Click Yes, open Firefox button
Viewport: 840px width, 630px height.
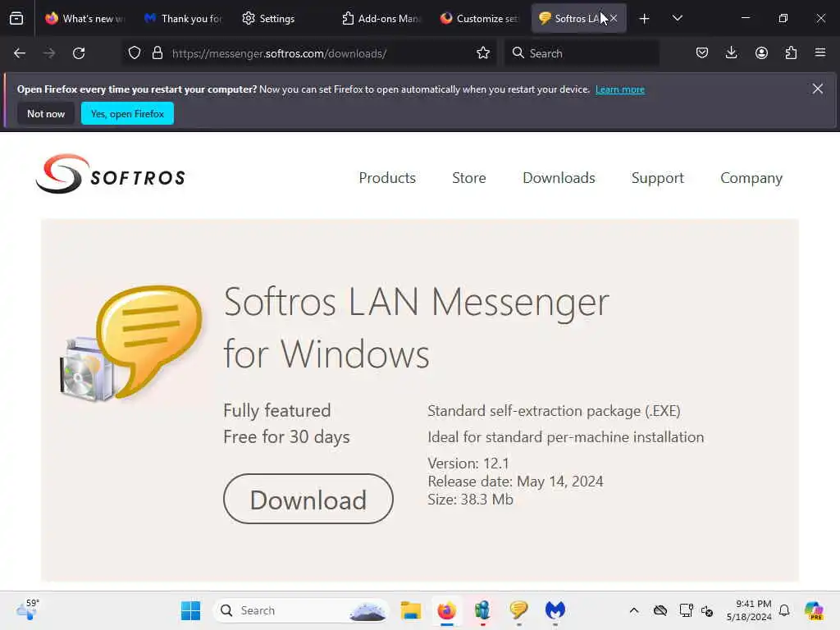[127, 113]
